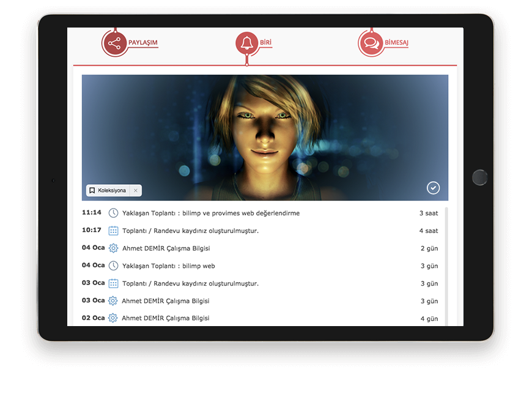This screenshot has height=394, width=532.
Task: Click clock icon beside 11:14 meeting
Action: 113,213
